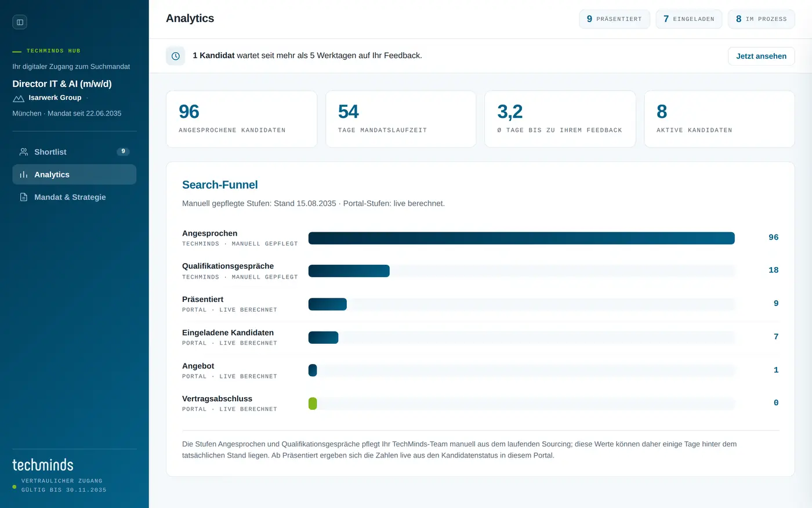The height and width of the screenshot is (508, 812).
Task: Click the Analytics page title
Action: click(190, 19)
